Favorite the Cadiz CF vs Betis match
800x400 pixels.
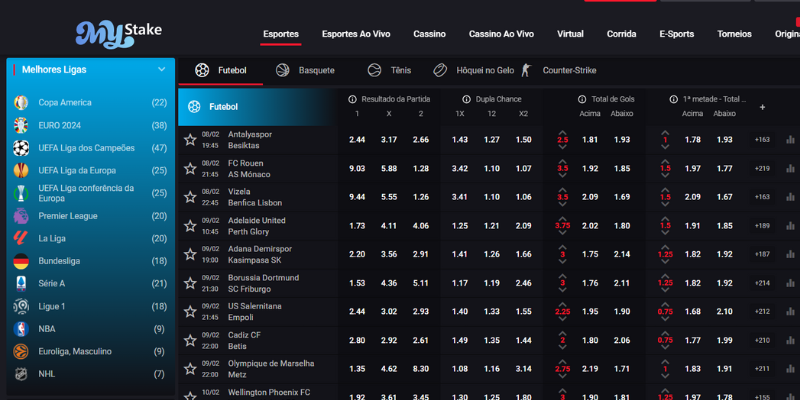[190, 340]
